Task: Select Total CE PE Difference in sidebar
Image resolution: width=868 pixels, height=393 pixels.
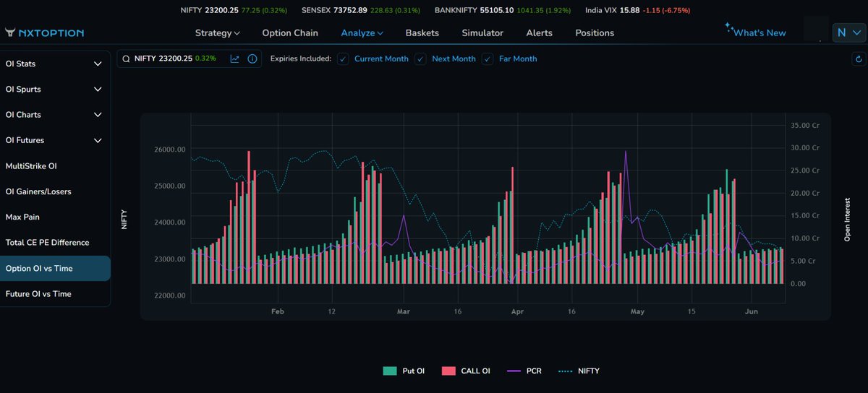Action: point(55,243)
